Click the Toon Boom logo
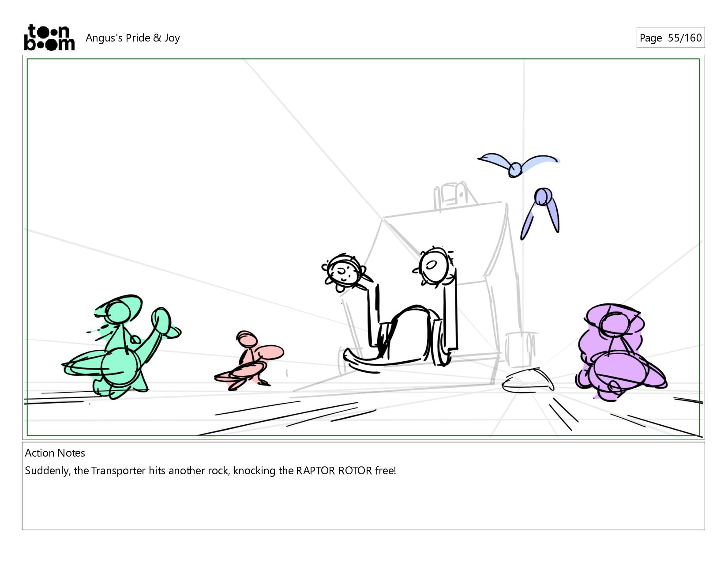 [x=49, y=38]
